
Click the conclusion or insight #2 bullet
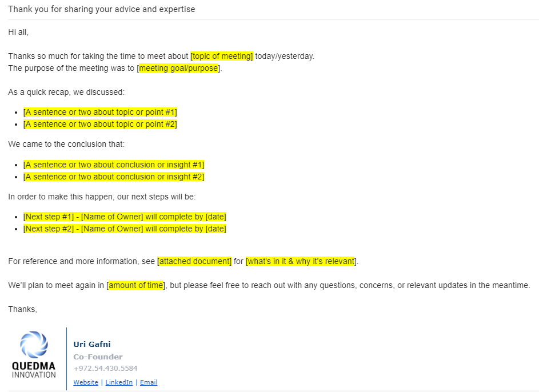114,177
